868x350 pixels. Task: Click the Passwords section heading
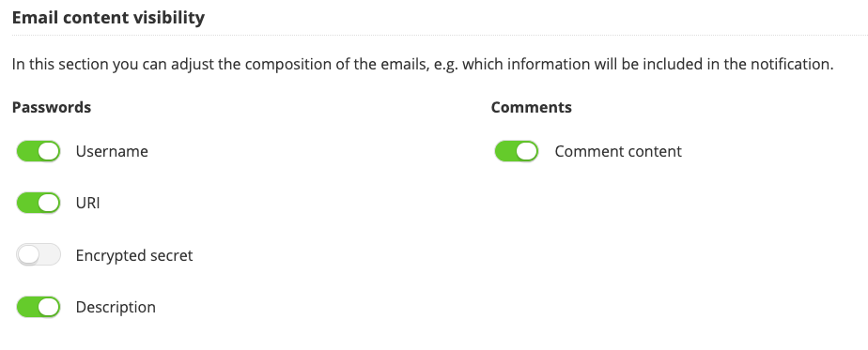pyautogui.click(x=52, y=107)
